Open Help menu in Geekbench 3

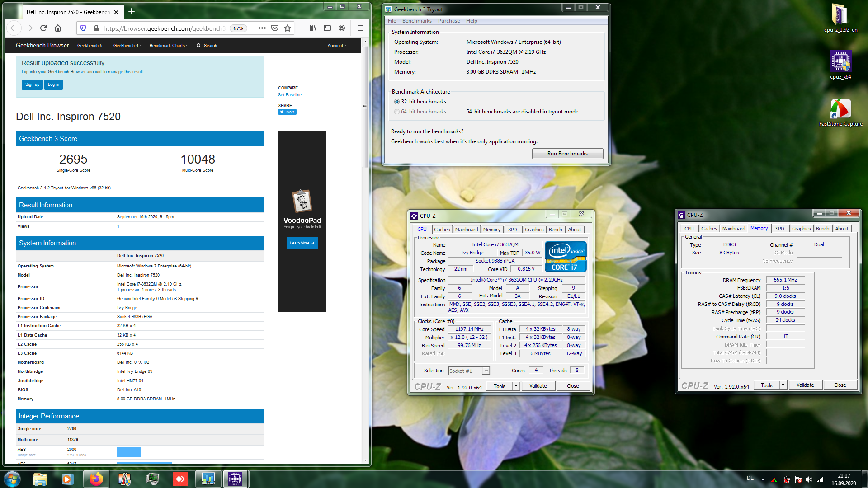tap(472, 21)
